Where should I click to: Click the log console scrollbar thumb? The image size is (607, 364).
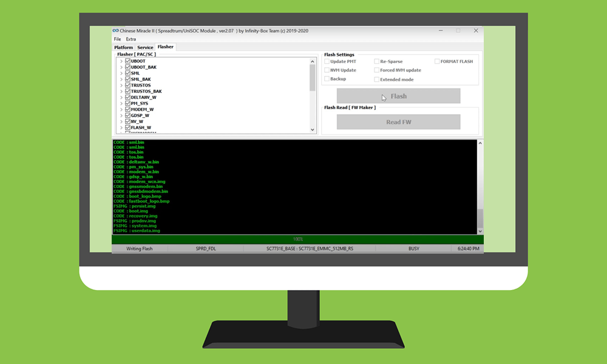coord(480,218)
